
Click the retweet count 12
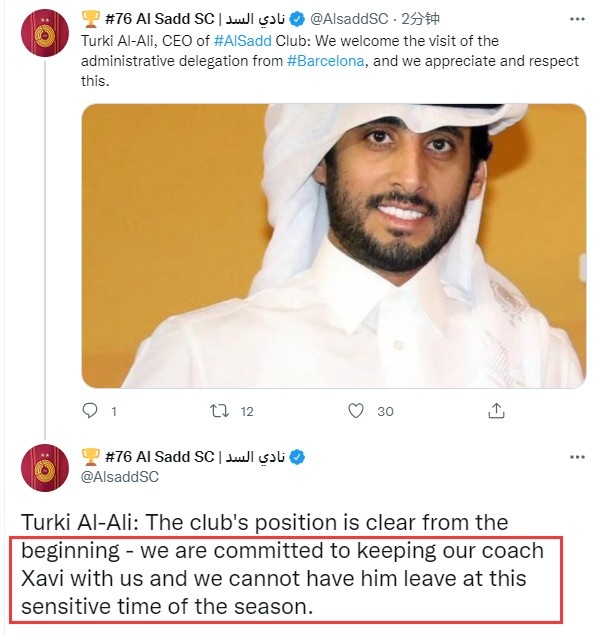tap(247, 411)
